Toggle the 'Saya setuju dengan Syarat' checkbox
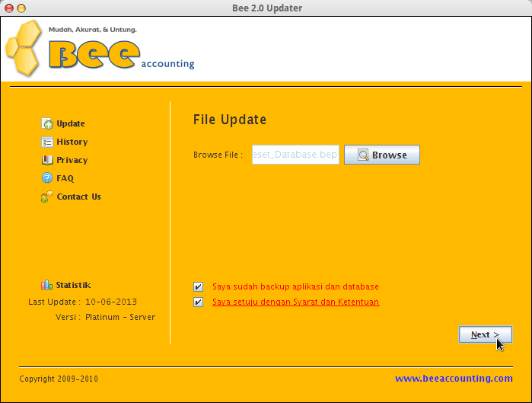This screenshot has width=532, height=403. pyautogui.click(x=198, y=302)
